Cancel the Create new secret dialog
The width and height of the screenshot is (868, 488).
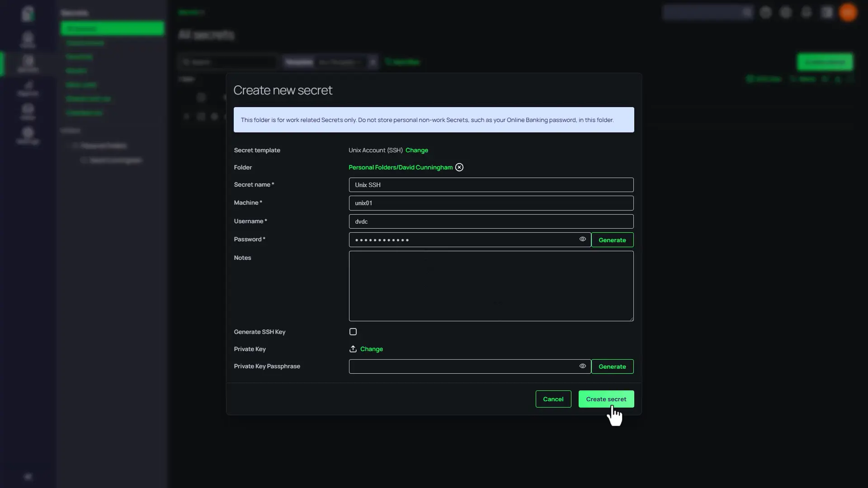[553, 399]
